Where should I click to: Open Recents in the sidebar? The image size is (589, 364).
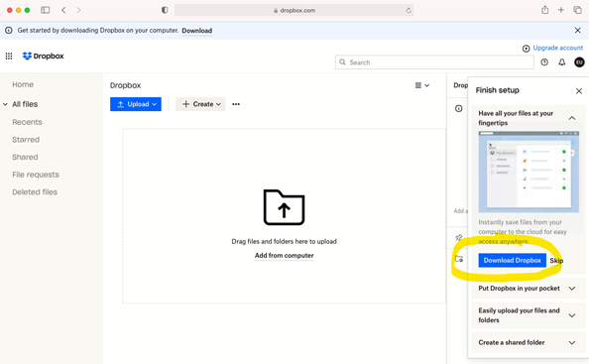(27, 122)
